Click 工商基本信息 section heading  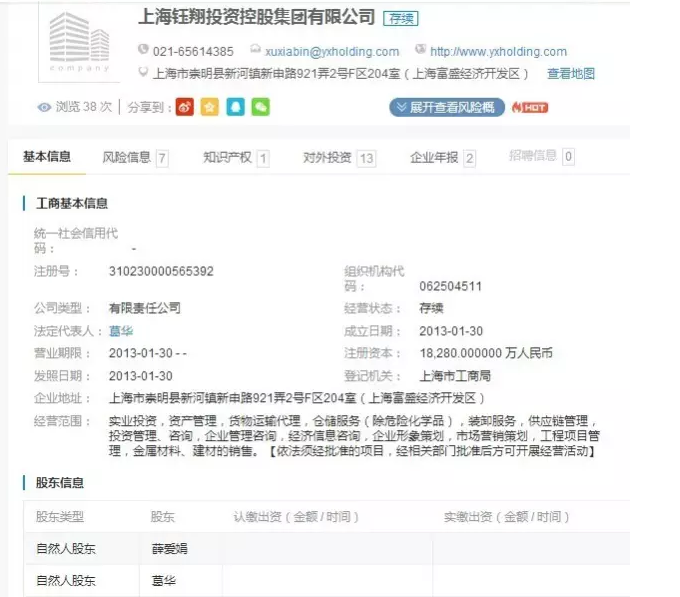(x=72, y=203)
